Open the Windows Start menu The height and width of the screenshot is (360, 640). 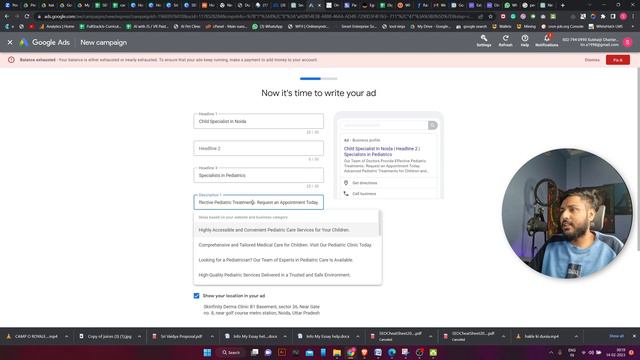point(207,352)
